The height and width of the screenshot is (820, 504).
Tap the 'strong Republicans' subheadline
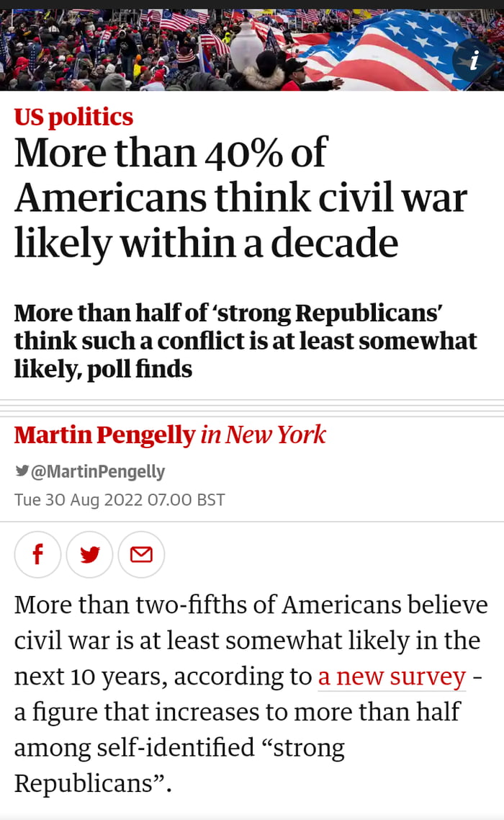coord(245,341)
